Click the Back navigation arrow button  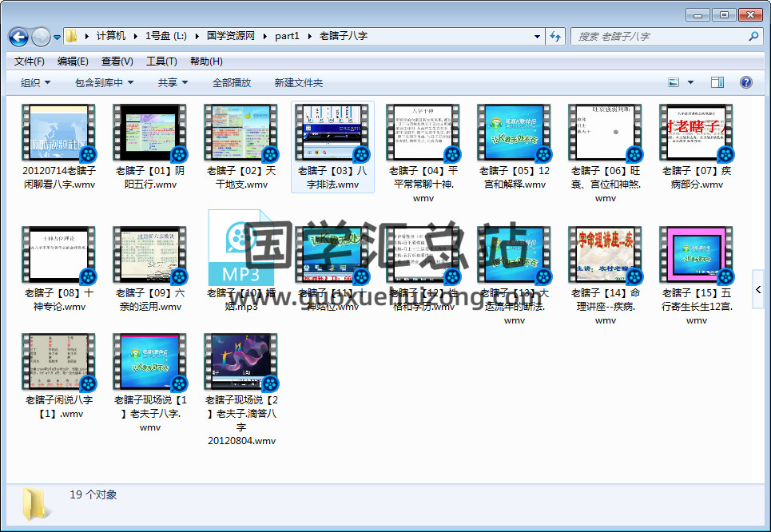pyautogui.click(x=19, y=37)
